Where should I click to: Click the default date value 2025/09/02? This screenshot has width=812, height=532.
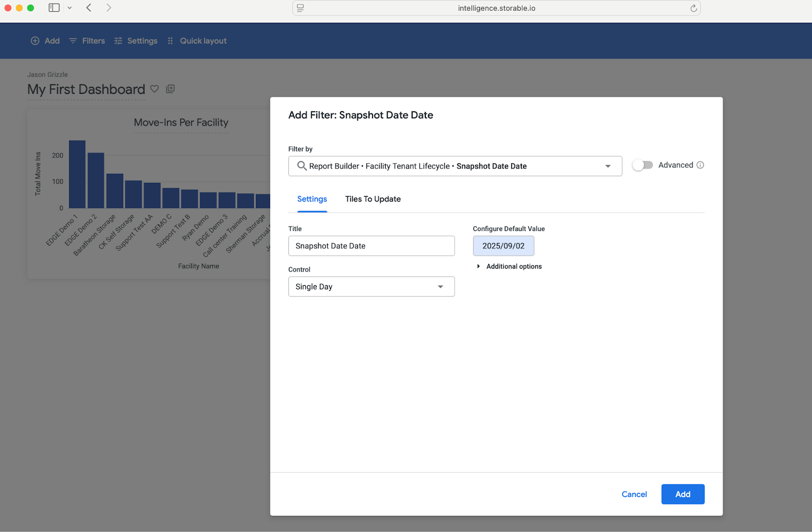click(503, 246)
